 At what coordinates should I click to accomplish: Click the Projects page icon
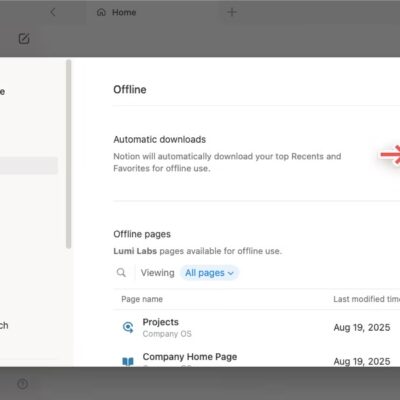[128, 327]
